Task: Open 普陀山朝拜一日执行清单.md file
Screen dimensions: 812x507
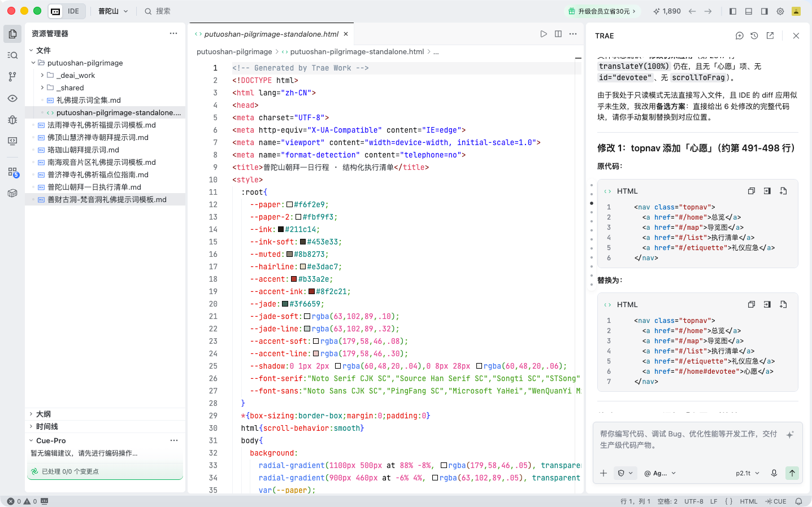Action: coord(94,187)
